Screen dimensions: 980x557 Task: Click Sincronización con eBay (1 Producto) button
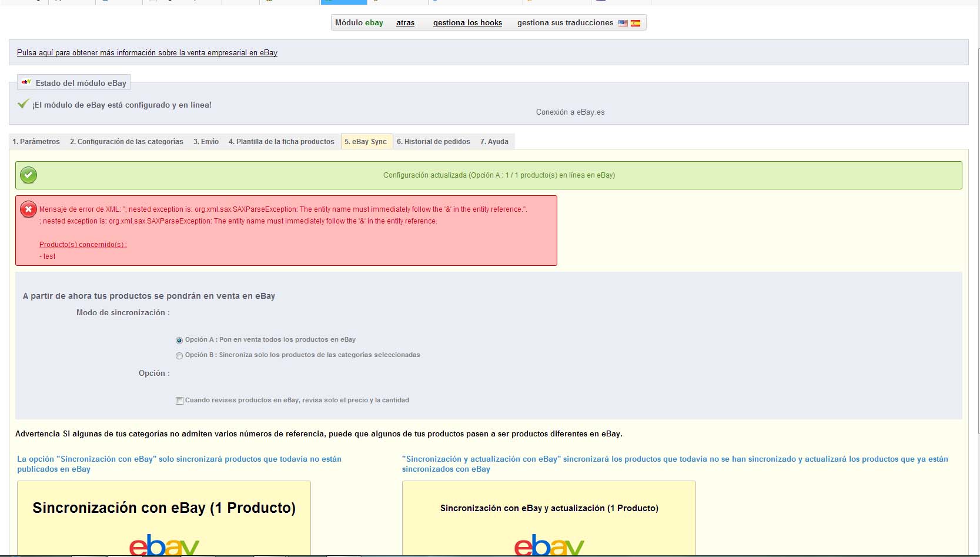tap(164, 518)
